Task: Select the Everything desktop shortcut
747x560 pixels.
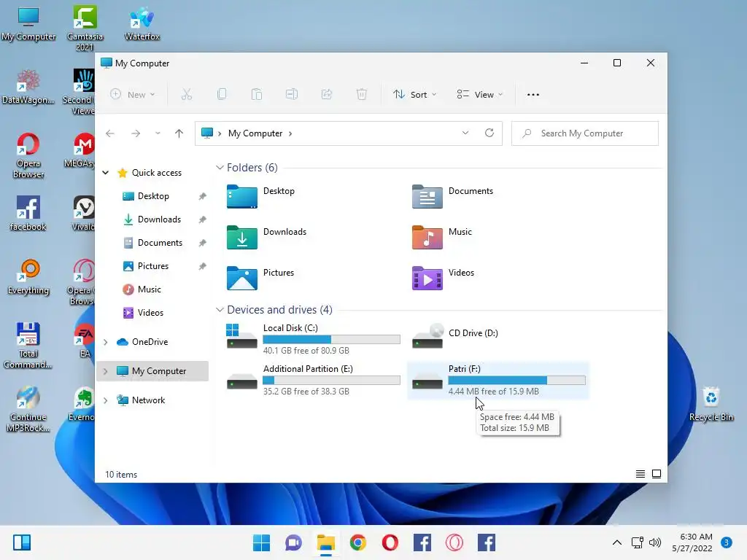Action: [28, 277]
